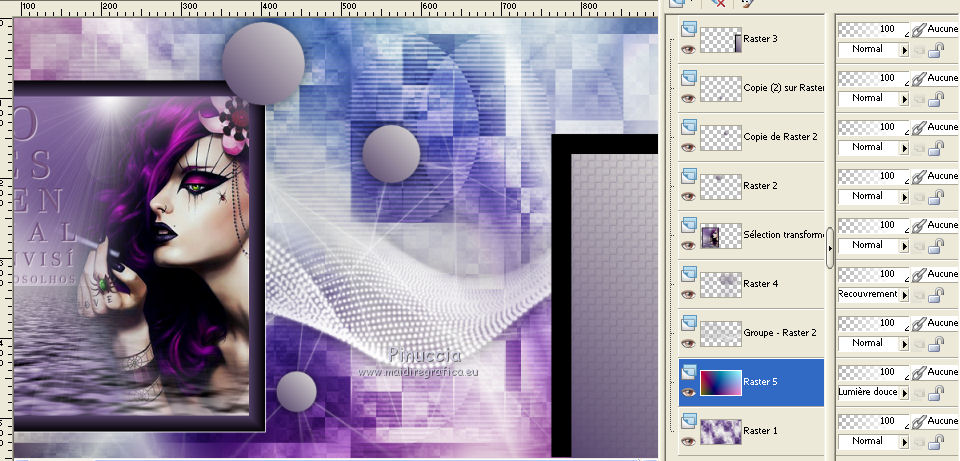Select the Raster 4 layer name
Viewport: 960px width, 461px height.
(x=760, y=283)
